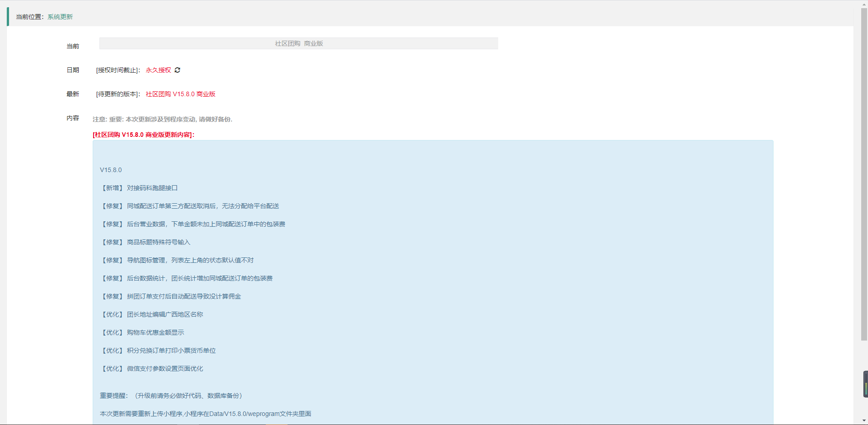Click the vertical scrollbar thumb

pyautogui.click(x=864, y=174)
